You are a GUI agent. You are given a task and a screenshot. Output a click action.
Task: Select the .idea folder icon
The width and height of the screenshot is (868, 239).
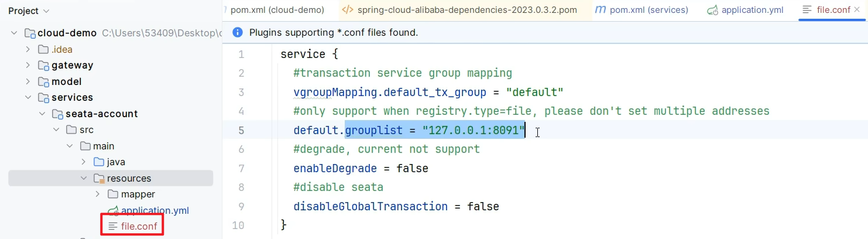(x=43, y=49)
